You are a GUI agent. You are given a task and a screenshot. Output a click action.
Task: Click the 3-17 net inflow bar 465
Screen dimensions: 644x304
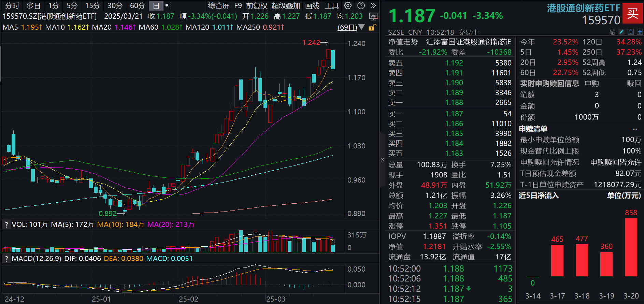(557, 260)
